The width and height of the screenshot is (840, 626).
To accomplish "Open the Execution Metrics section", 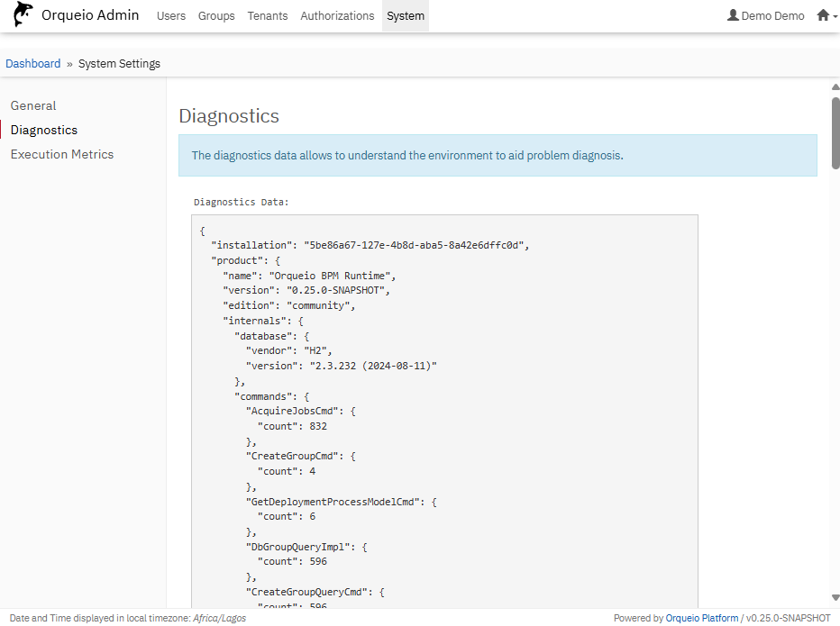I will click(x=62, y=154).
